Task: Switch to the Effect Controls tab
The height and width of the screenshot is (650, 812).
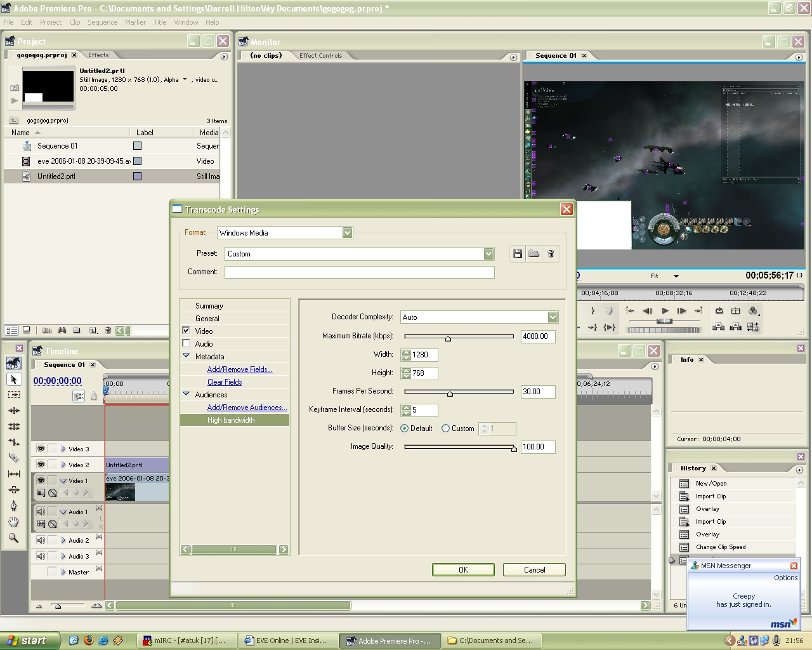Action: click(320, 56)
